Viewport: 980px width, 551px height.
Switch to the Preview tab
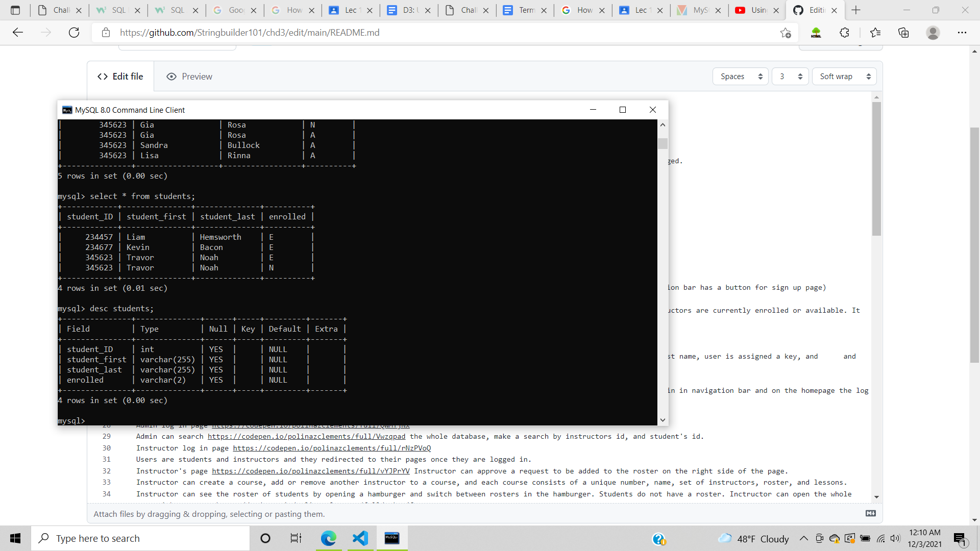(x=189, y=76)
